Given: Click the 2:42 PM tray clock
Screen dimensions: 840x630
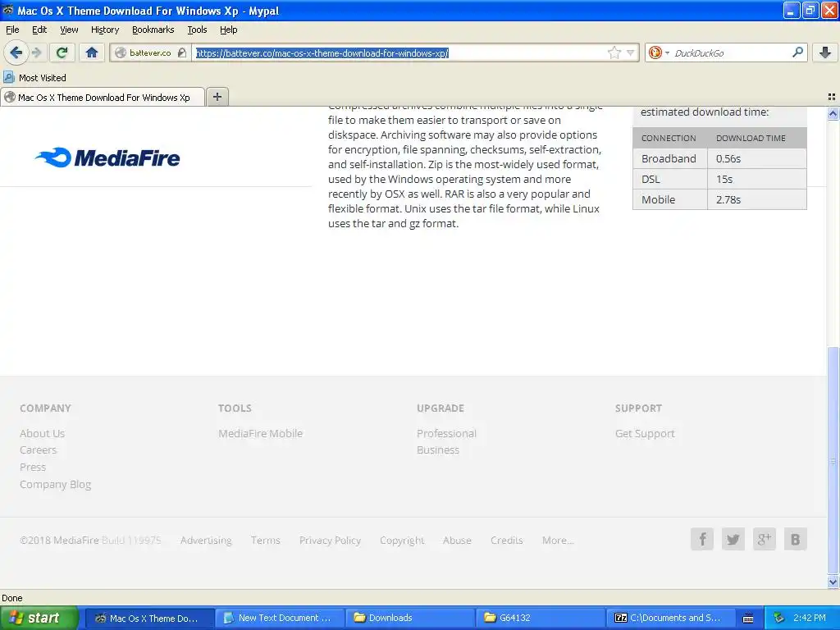Looking at the screenshot, I should pos(810,618).
